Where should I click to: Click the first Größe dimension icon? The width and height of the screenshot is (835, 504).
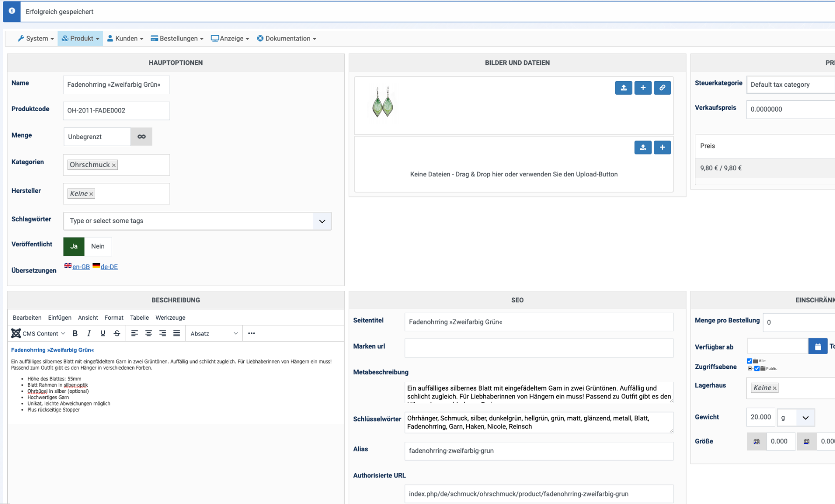coord(757,441)
